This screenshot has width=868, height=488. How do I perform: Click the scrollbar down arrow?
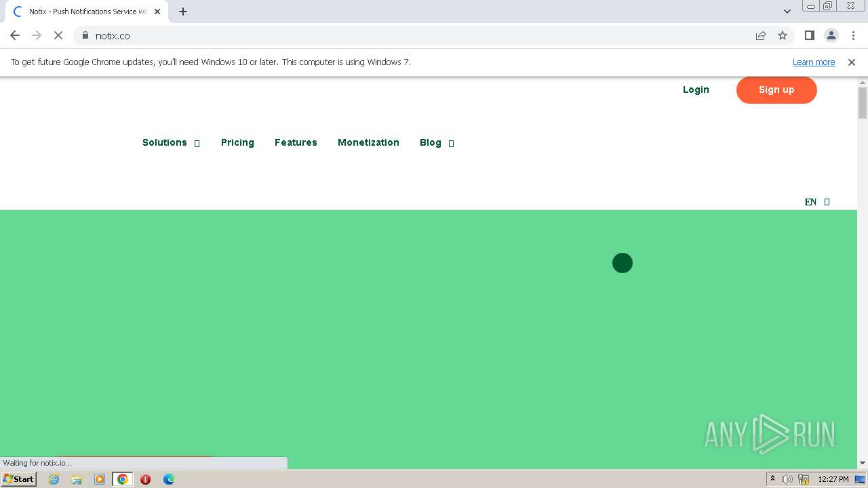pyautogui.click(x=863, y=463)
